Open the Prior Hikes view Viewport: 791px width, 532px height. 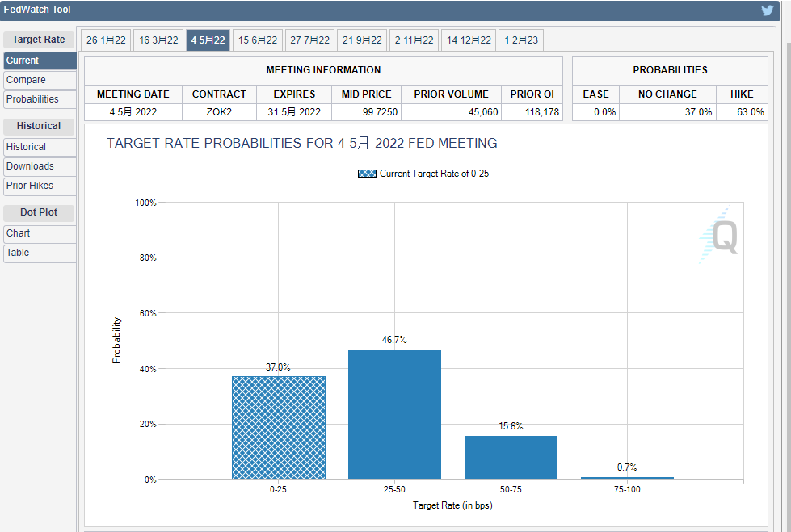click(40, 186)
